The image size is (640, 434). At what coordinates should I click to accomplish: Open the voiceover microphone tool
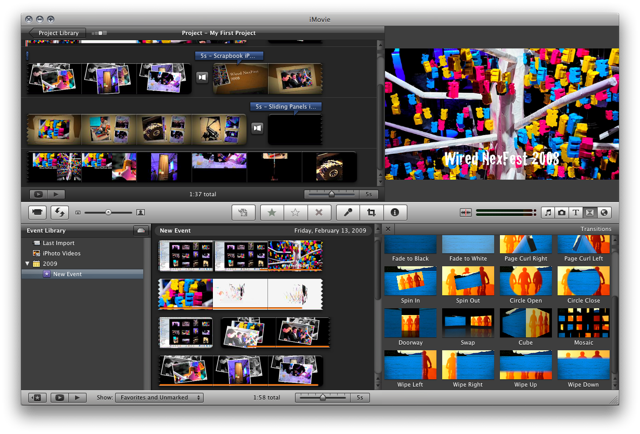click(x=348, y=212)
